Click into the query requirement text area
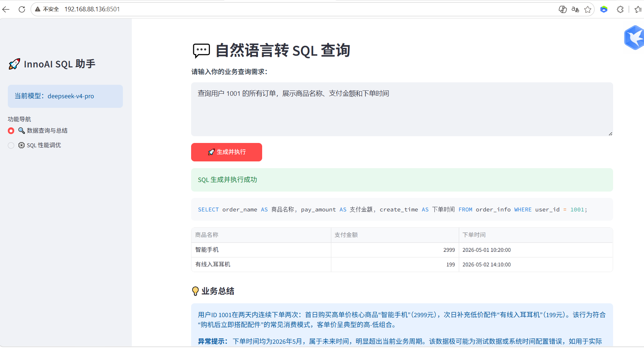 tap(402, 109)
